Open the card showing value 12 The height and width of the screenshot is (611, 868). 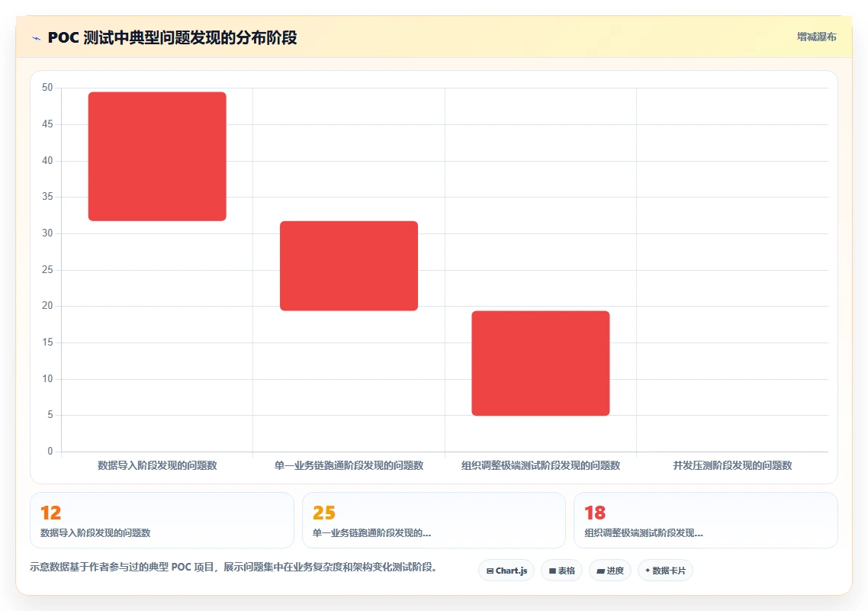click(x=162, y=520)
